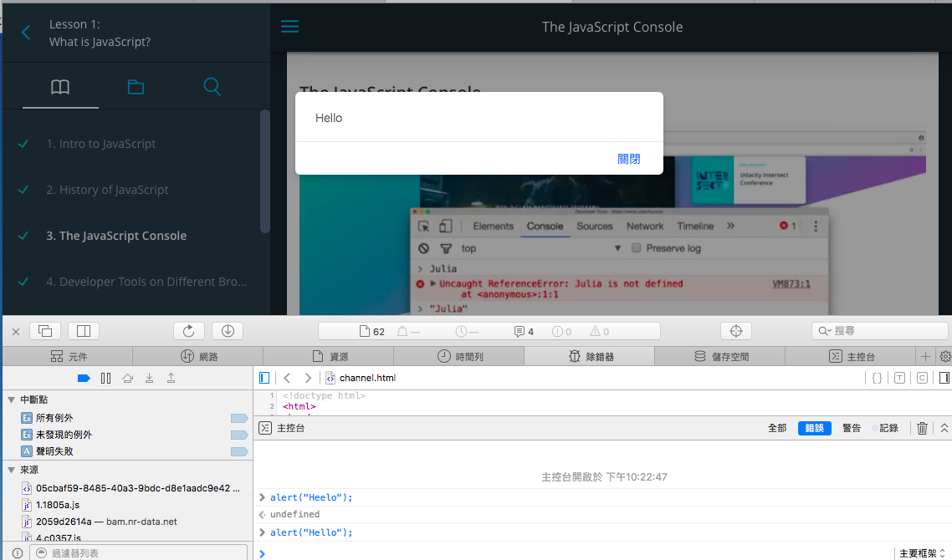Switch to the 儲存空間 tab
The image size is (952, 560).
pos(721,356)
